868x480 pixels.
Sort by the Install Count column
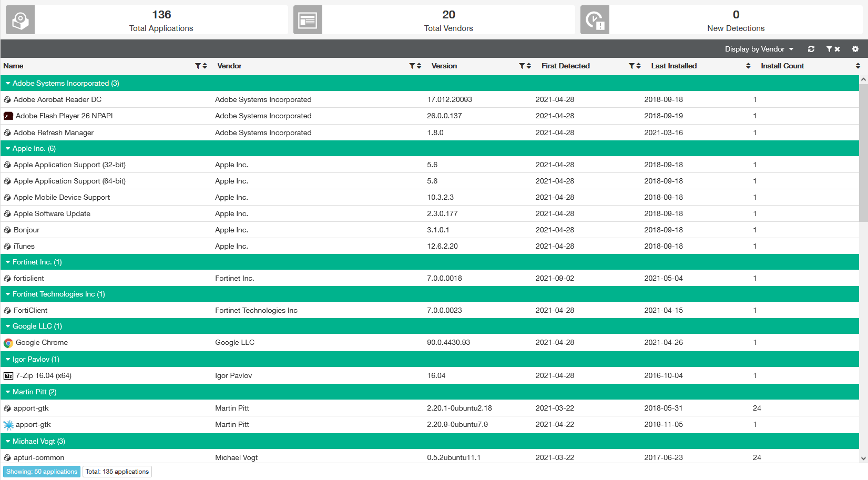(858, 66)
